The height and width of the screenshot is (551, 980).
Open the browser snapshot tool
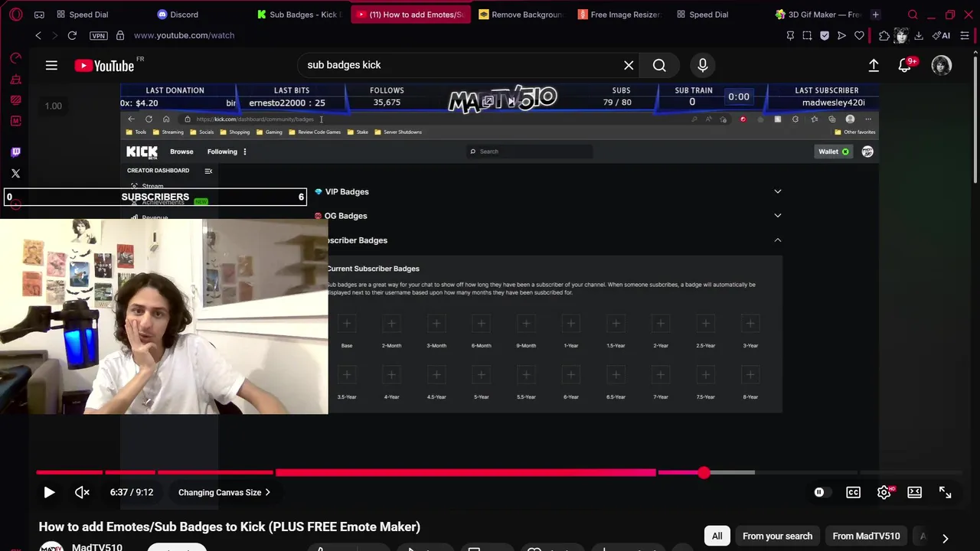coord(807,35)
